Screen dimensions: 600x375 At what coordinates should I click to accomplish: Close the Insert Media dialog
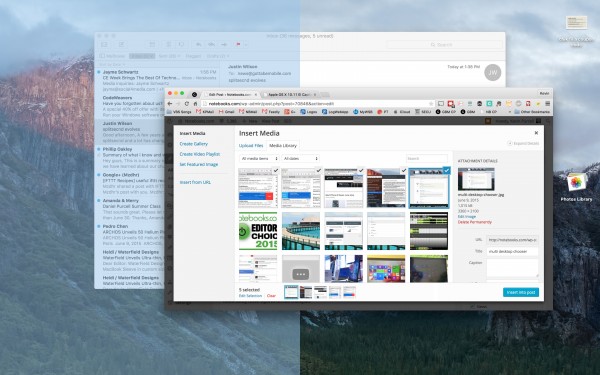tap(536, 133)
